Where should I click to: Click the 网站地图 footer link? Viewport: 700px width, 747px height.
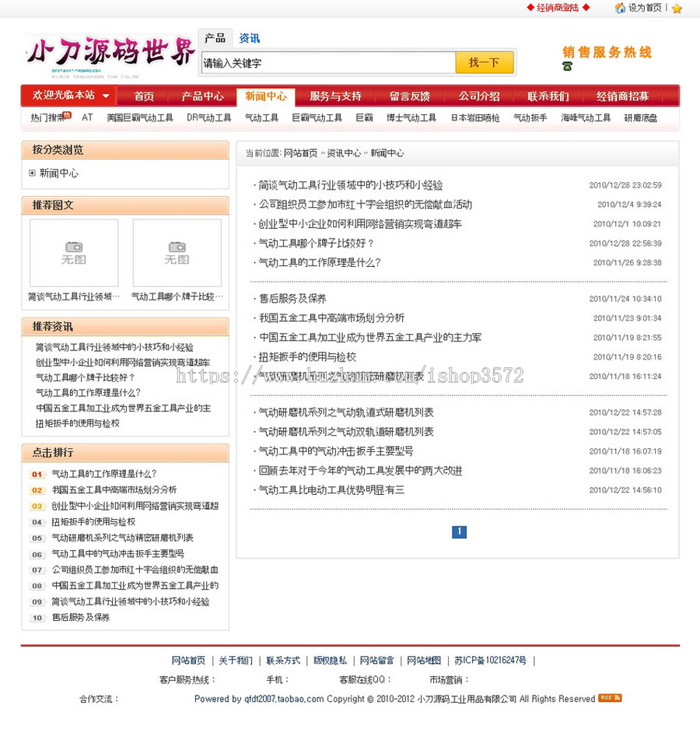tap(423, 660)
